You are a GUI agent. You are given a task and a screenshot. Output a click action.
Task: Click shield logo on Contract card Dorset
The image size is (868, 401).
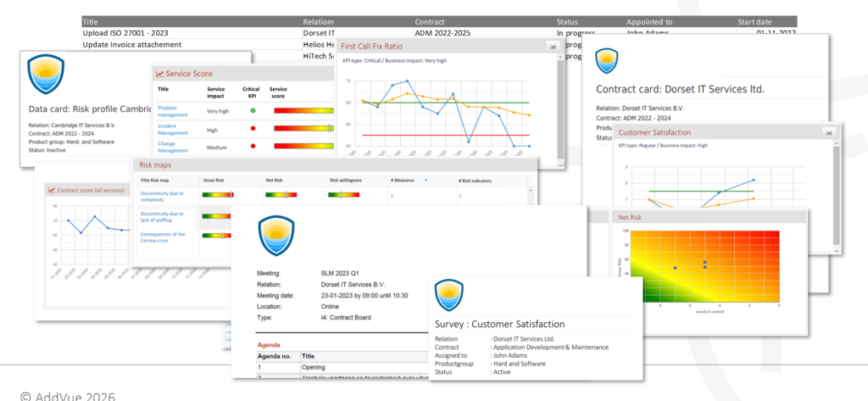tap(606, 61)
